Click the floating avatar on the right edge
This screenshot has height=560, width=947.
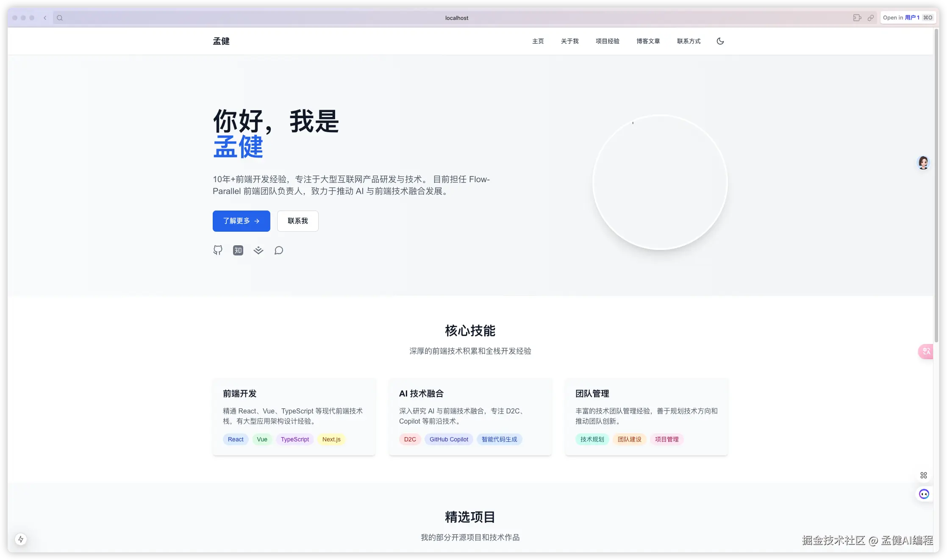coord(923,163)
